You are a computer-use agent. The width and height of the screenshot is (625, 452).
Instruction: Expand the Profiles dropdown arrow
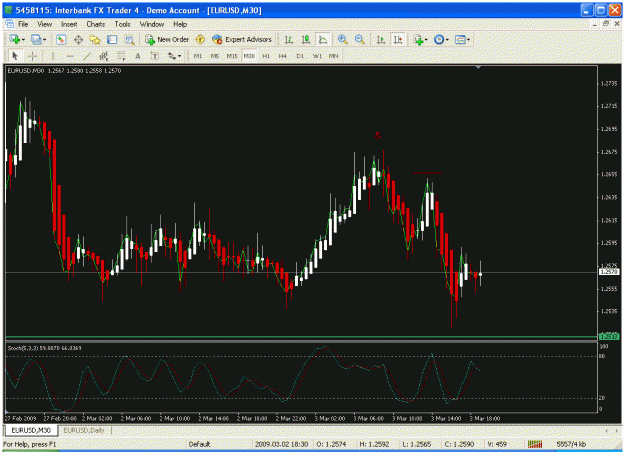click(x=44, y=40)
